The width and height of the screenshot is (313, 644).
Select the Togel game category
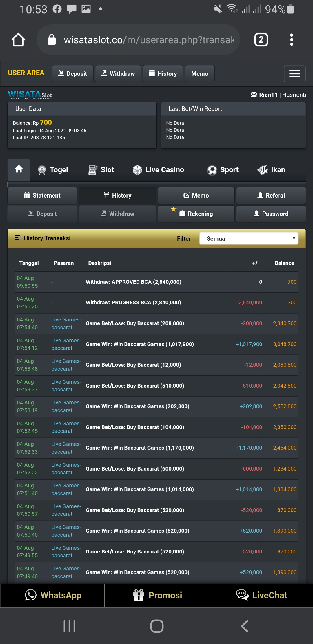[53, 170]
